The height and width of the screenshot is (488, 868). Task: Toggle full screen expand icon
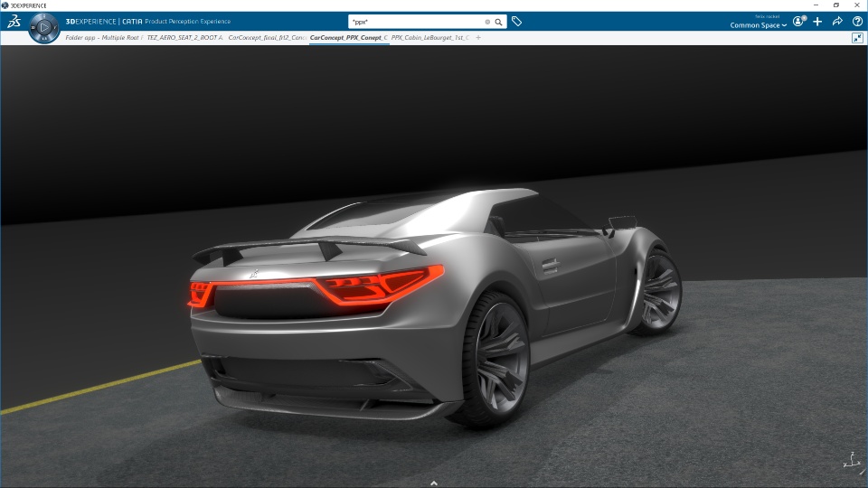pos(857,38)
